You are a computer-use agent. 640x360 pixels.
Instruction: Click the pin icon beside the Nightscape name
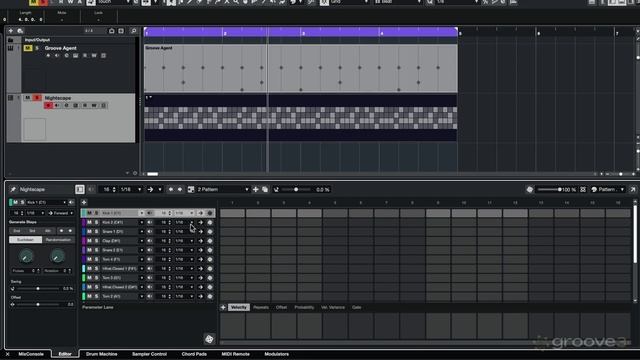[13, 189]
